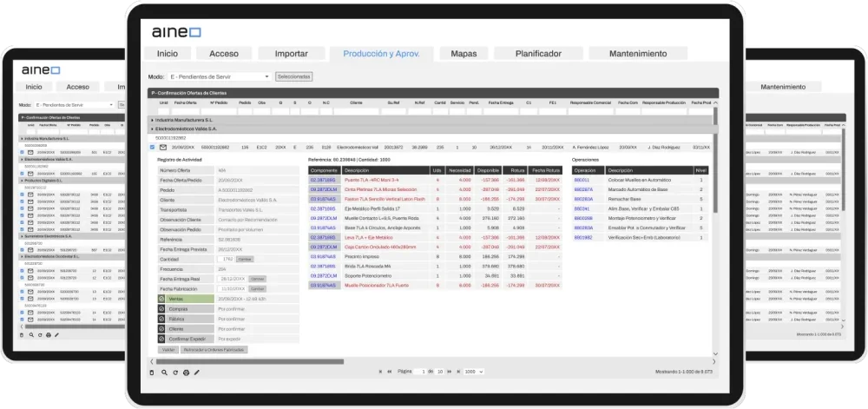The height and width of the screenshot is (409, 868).
Task: Click the status circle icon beside Fábrica
Action: 161,319
